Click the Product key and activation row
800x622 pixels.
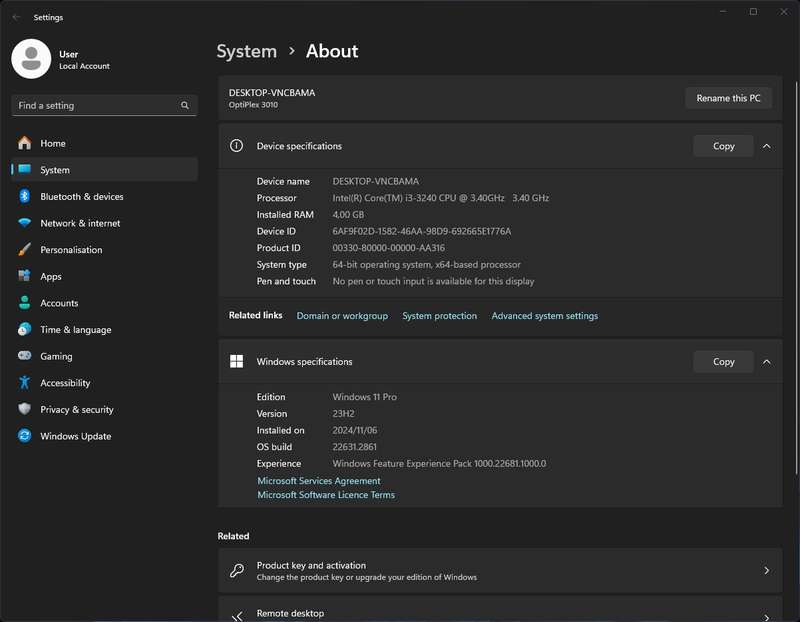tap(500, 570)
